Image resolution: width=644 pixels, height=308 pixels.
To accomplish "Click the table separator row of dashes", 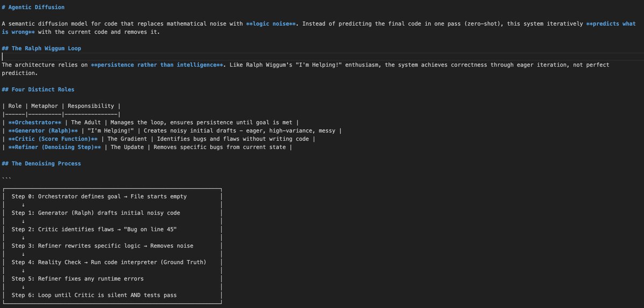I will point(61,114).
